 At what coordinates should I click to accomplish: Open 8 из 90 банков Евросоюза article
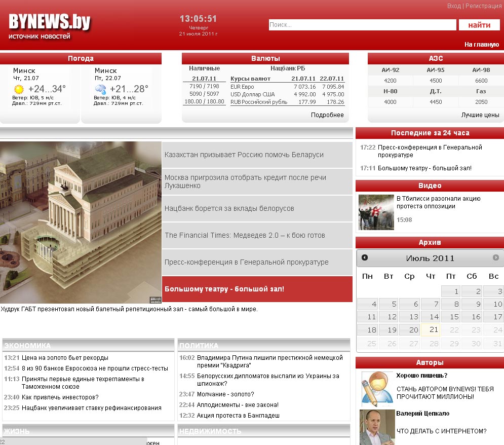pyautogui.click(x=95, y=368)
